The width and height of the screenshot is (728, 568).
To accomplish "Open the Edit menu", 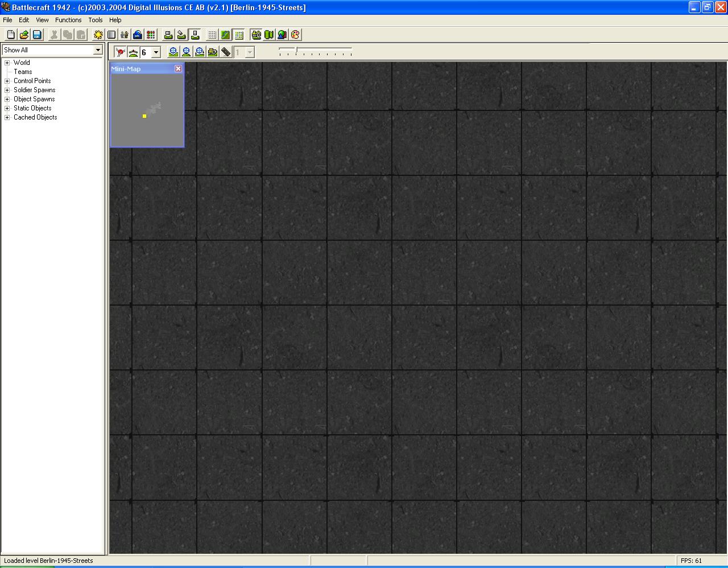I will click(24, 20).
